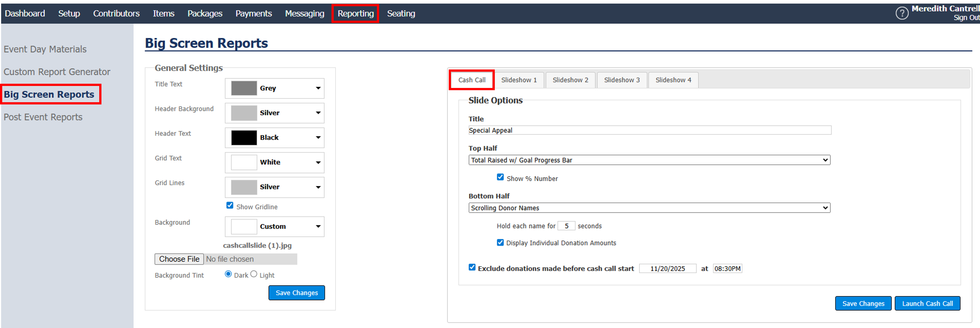The height and width of the screenshot is (328, 980).
Task: Toggle Display Individual Donation Amounts checkbox
Action: 500,243
